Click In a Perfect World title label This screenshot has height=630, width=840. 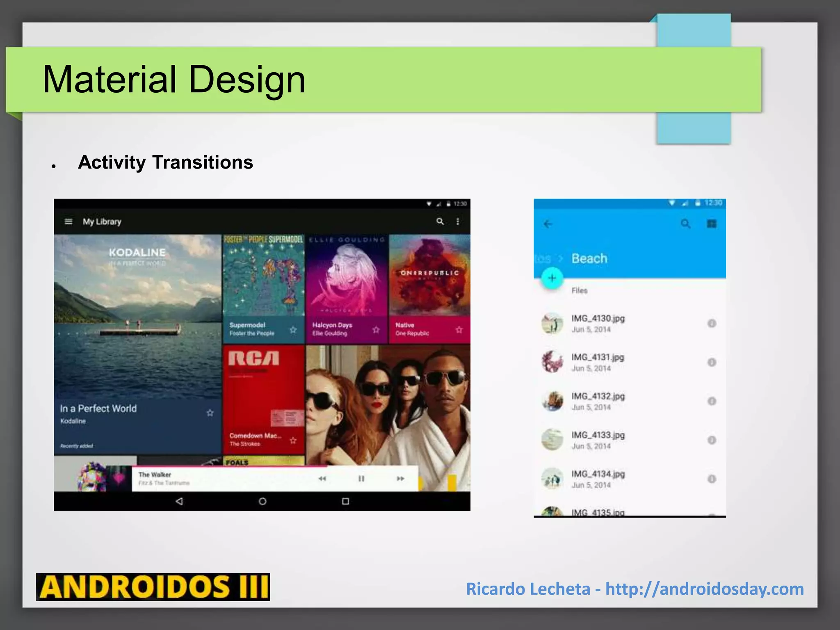98,409
